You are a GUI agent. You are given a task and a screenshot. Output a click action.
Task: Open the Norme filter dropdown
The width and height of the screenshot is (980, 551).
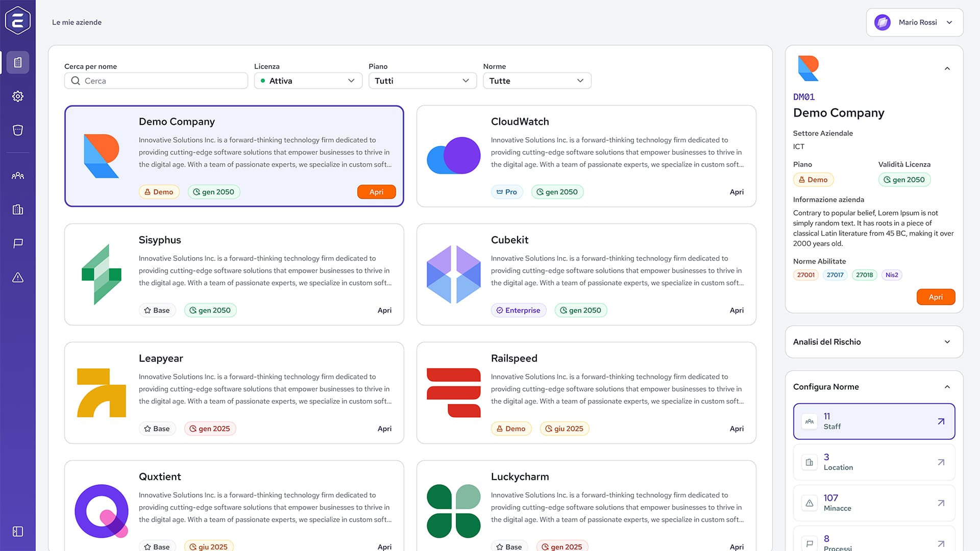536,81
